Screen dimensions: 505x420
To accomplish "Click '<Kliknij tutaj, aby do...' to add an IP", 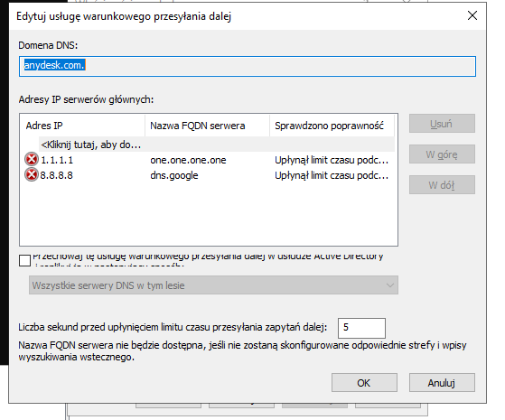I will (x=91, y=145).
